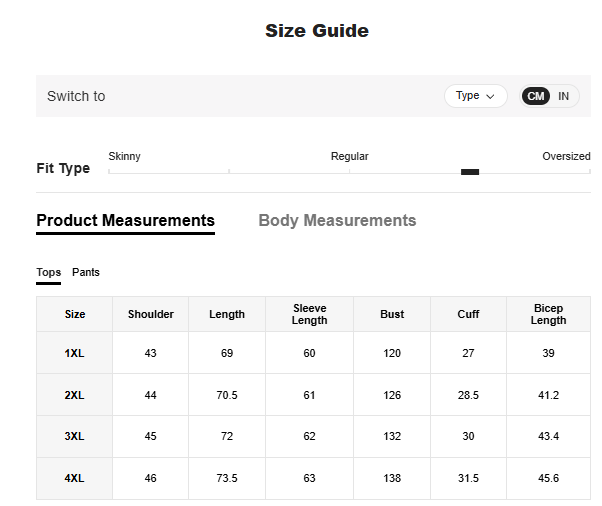Viewport: 602px width, 506px height.
Task: Select the 3XL size row header
Action: (x=75, y=437)
